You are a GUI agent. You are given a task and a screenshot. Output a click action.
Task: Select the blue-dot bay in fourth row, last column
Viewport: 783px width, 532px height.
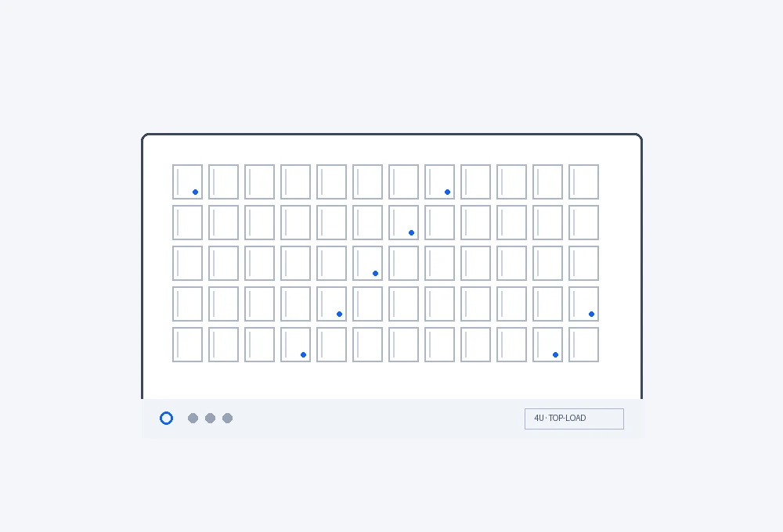pyautogui.click(x=584, y=304)
